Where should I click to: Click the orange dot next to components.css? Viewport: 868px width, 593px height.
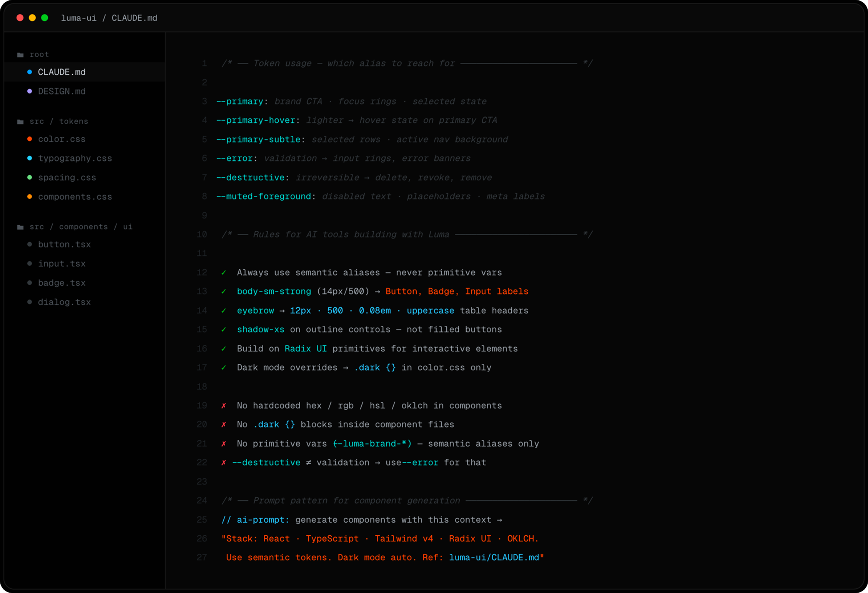coord(30,197)
